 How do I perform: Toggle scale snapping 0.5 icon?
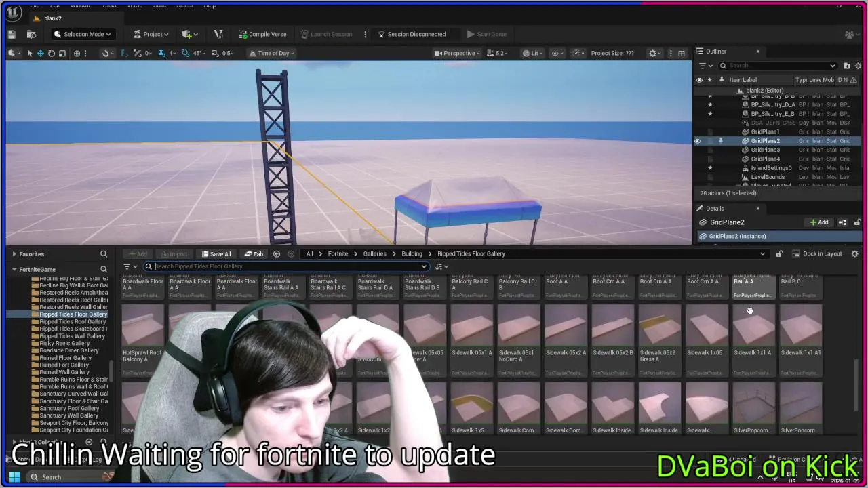click(215, 53)
